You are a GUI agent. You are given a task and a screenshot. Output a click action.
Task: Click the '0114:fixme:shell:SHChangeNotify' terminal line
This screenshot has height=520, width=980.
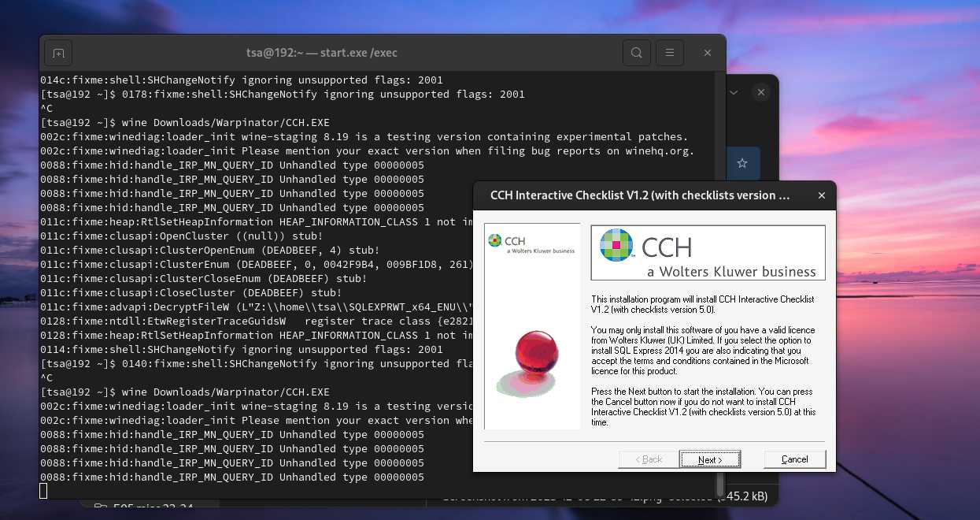point(242,350)
